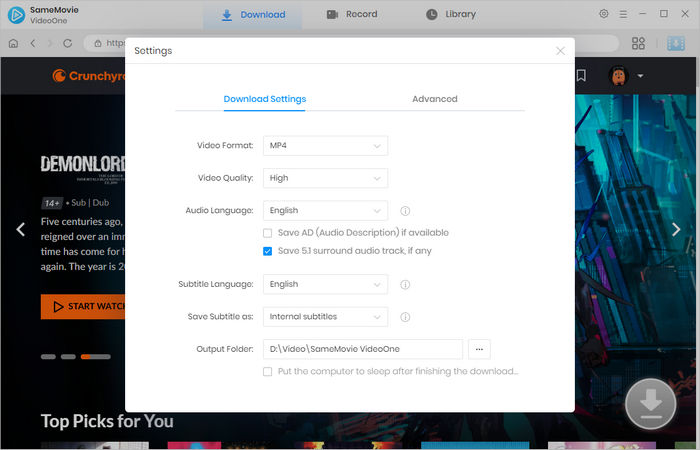Close the Settings dialog

coord(560,50)
